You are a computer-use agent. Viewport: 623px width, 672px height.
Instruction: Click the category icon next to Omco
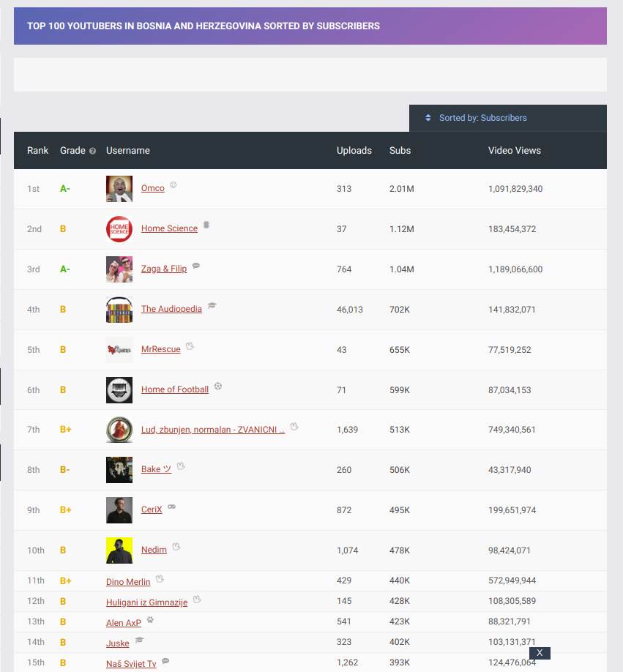174,185
